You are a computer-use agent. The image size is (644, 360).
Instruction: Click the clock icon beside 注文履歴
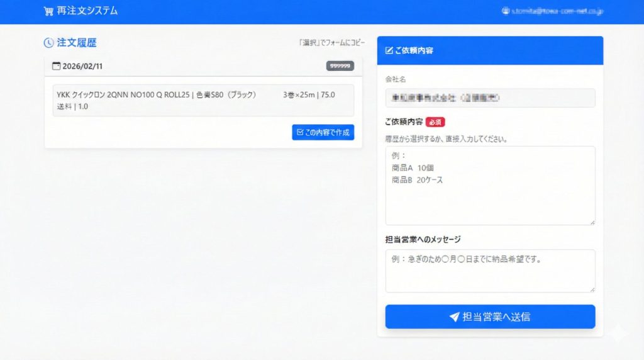click(x=48, y=43)
